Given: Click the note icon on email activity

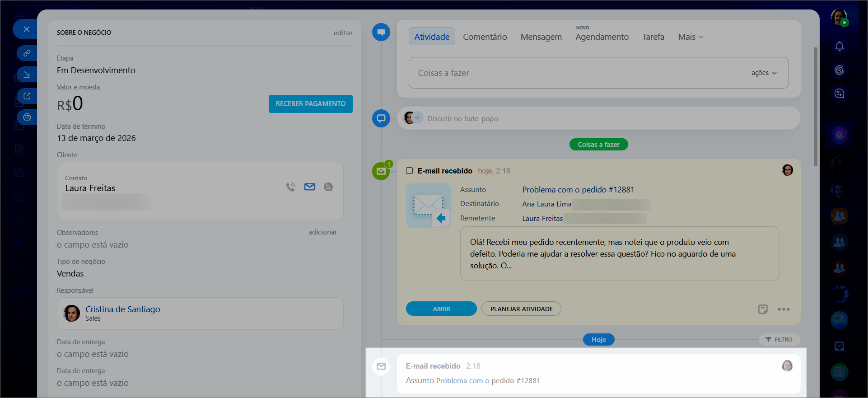Looking at the screenshot, I should [763, 309].
